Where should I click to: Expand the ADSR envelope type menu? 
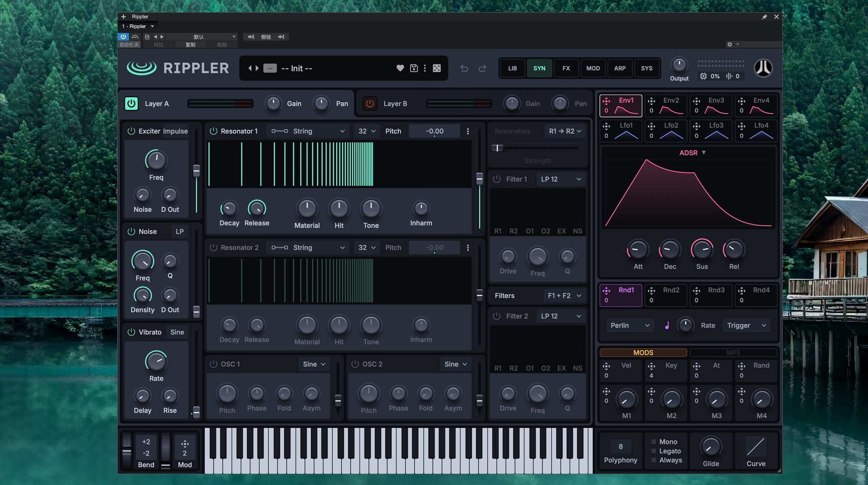pyautogui.click(x=693, y=153)
